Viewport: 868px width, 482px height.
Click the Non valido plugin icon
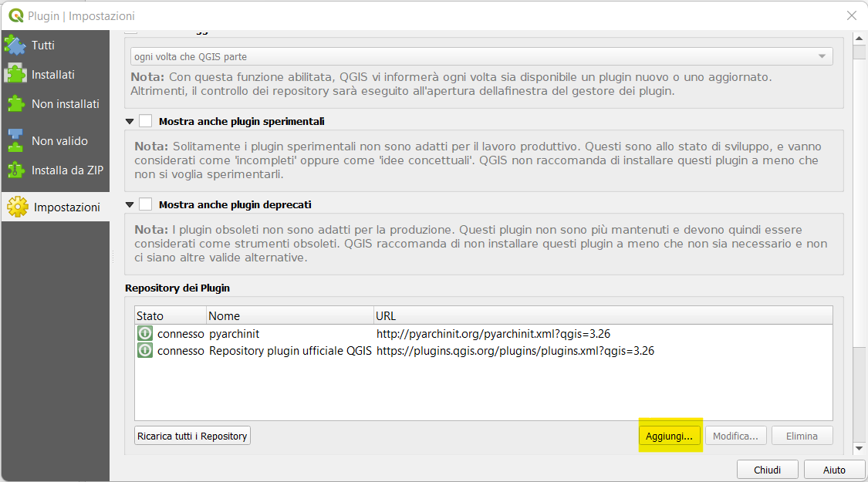pyautogui.click(x=15, y=140)
